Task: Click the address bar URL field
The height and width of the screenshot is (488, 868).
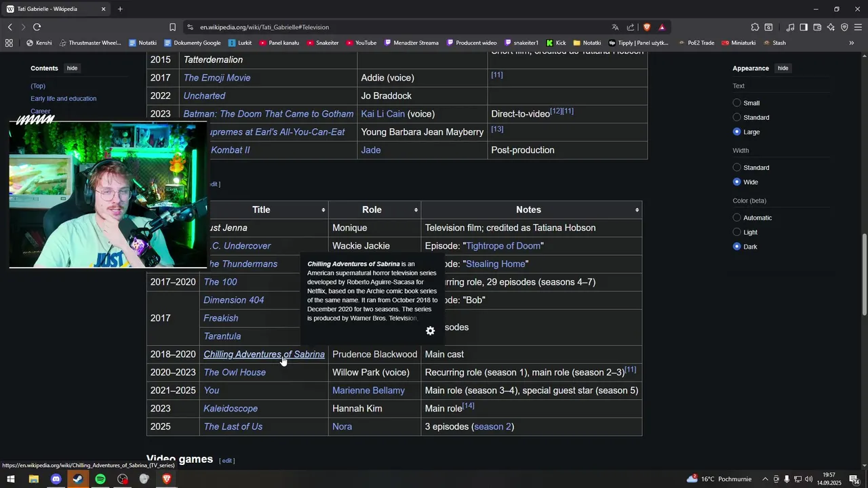Action: point(397,27)
